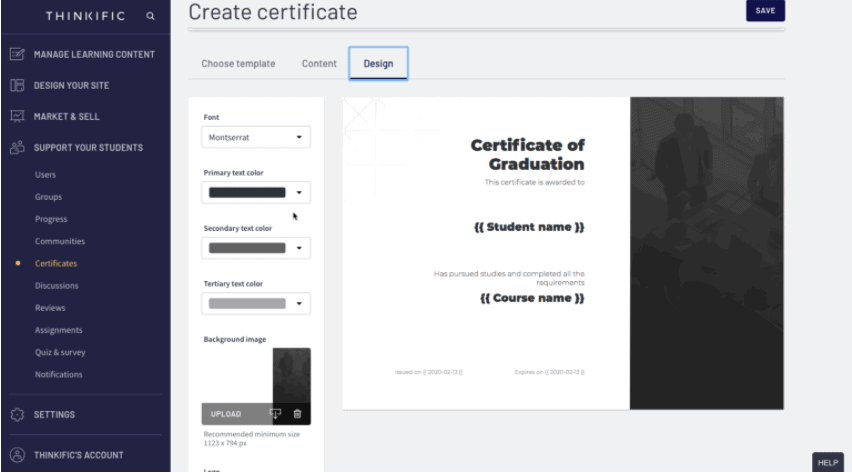
Task: Expand the Tertiary text color dropdown arrow
Action: [x=299, y=303]
